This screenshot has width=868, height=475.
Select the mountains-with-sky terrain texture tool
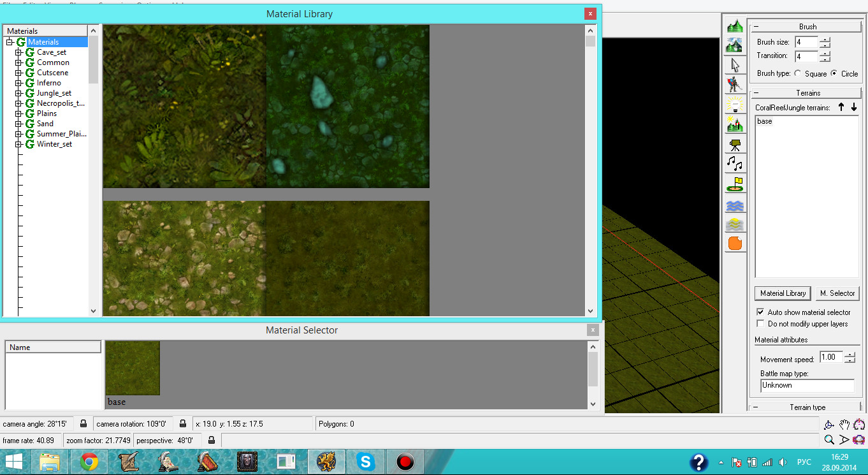735,45
